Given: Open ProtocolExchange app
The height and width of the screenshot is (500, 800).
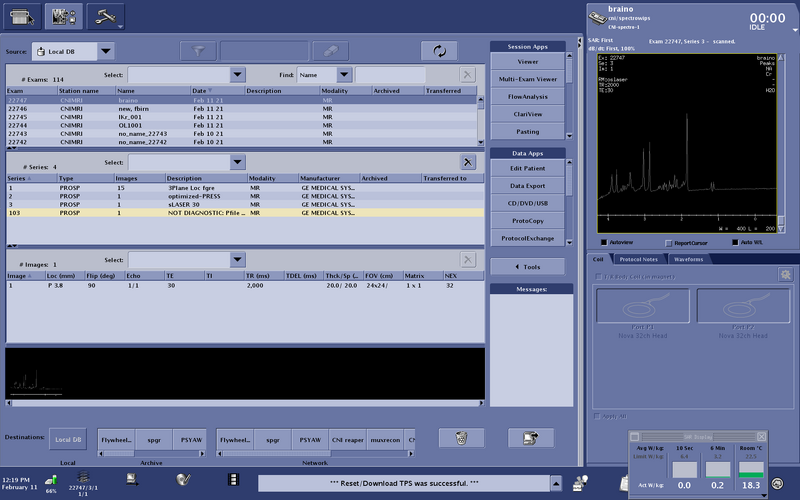Looking at the screenshot, I should [x=528, y=238].
